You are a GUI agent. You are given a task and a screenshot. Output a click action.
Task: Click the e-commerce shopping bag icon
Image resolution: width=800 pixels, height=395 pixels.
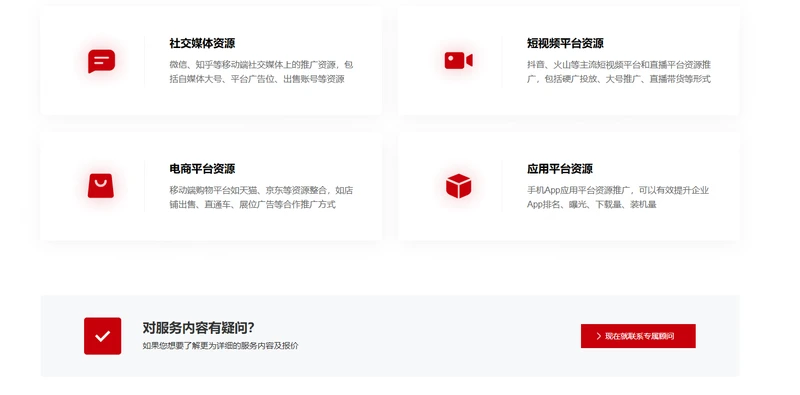point(101,186)
